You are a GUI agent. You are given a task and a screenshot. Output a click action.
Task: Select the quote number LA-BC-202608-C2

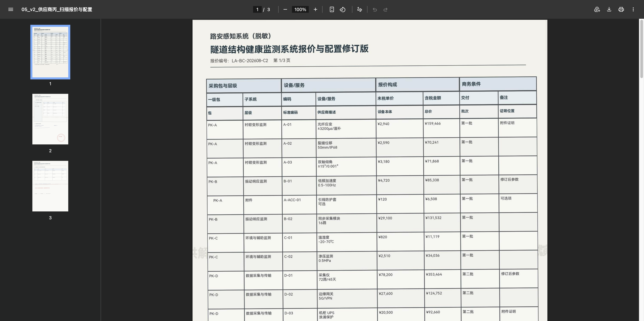coord(250,61)
